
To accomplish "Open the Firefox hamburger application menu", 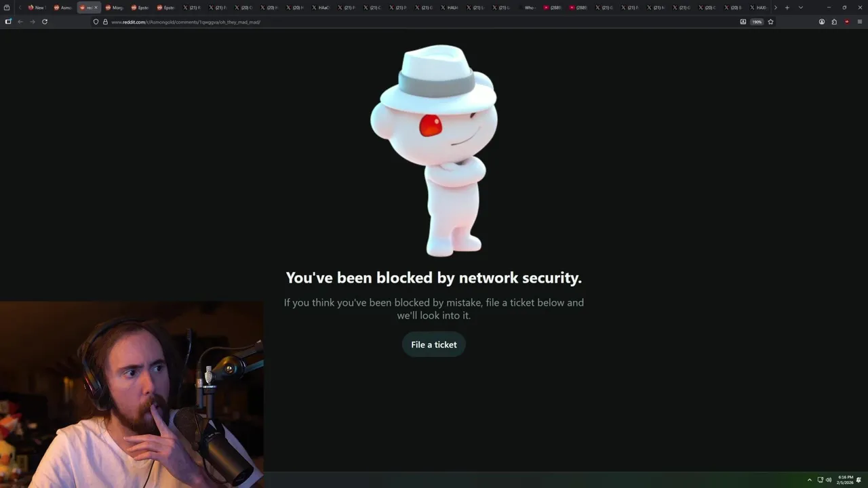I will coord(860,22).
